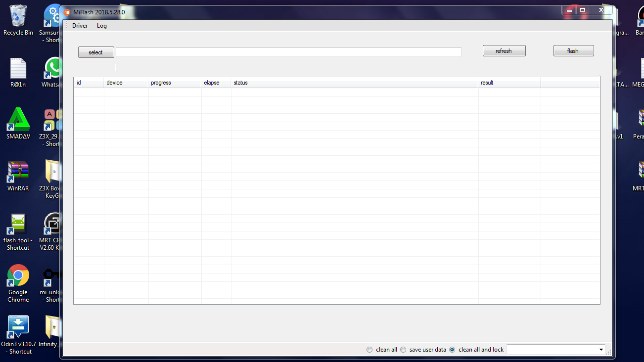
Task: Click the MiFlash title bar logo icon
Action: click(x=67, y=12)
